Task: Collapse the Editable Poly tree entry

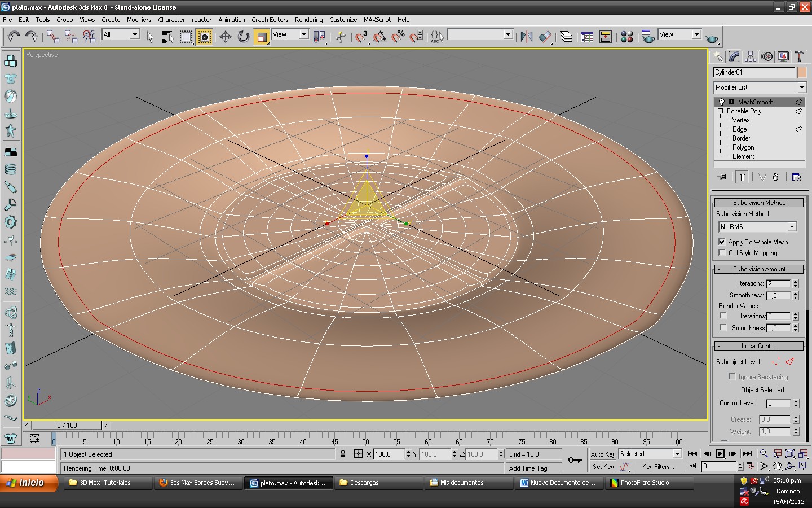Action: point(720,111)
